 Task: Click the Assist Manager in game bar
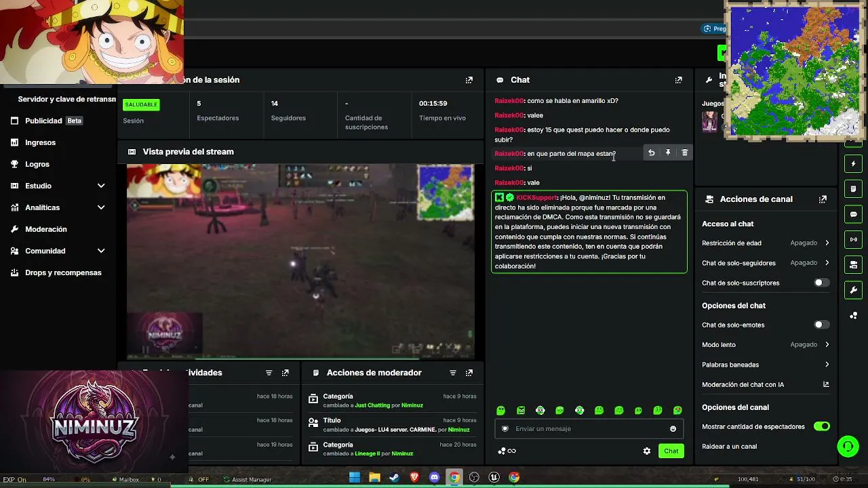248,480
